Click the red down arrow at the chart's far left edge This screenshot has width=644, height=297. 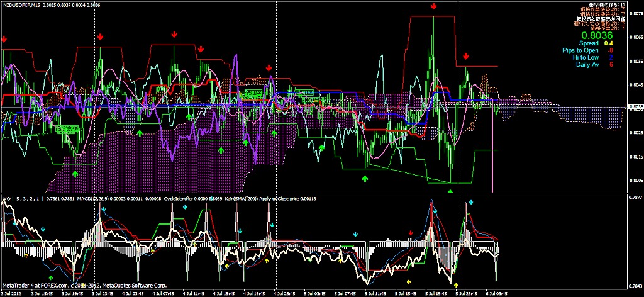4,39
